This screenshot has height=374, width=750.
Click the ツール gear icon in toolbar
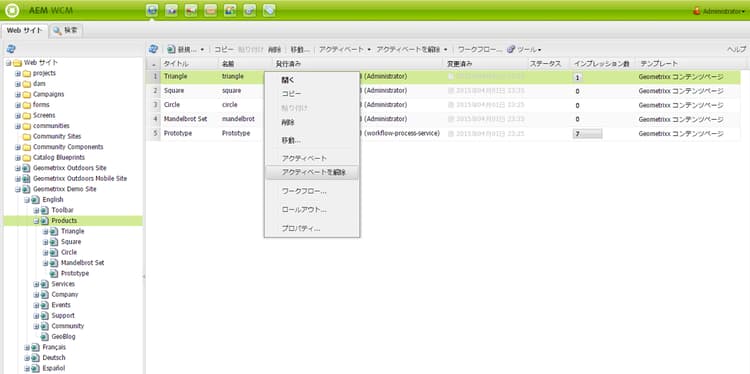click(511, 49)
